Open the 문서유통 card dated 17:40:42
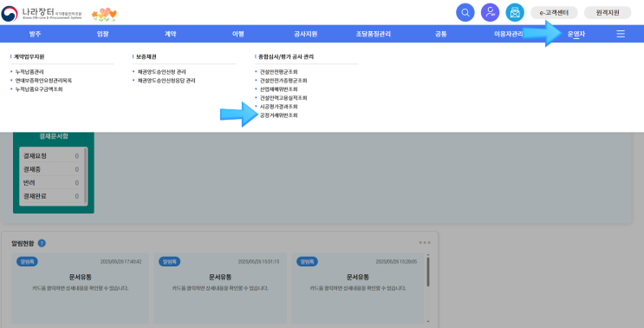 pos(81,288)
